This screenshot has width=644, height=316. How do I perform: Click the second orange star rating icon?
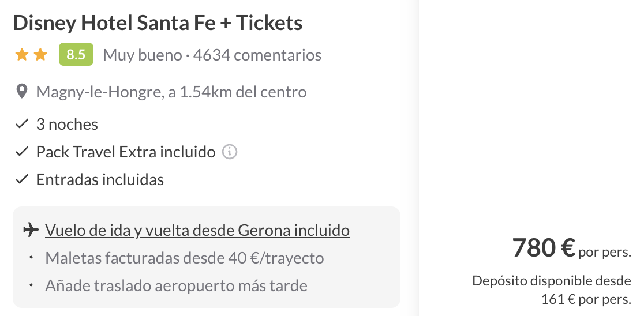40,55
